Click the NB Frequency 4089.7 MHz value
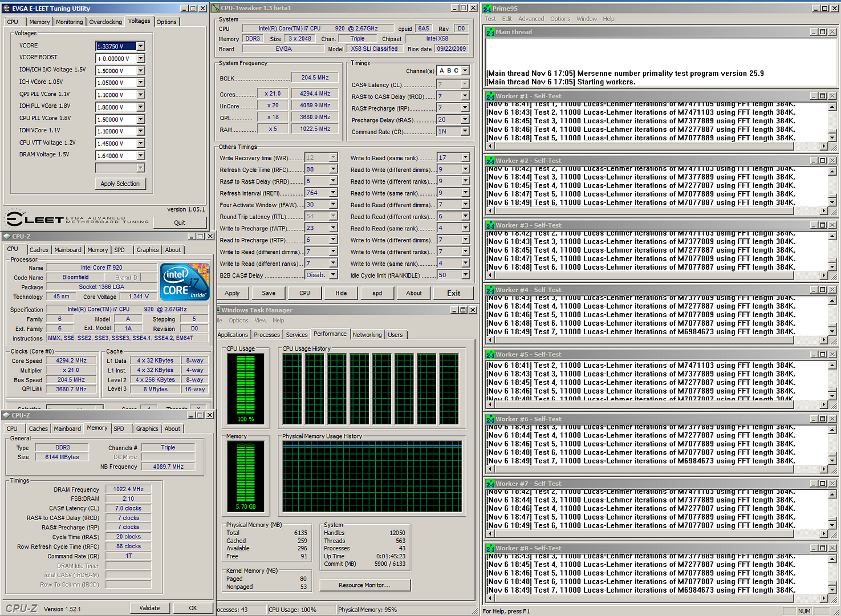This screenshot has height=616, width=841. tap(168, 467)
